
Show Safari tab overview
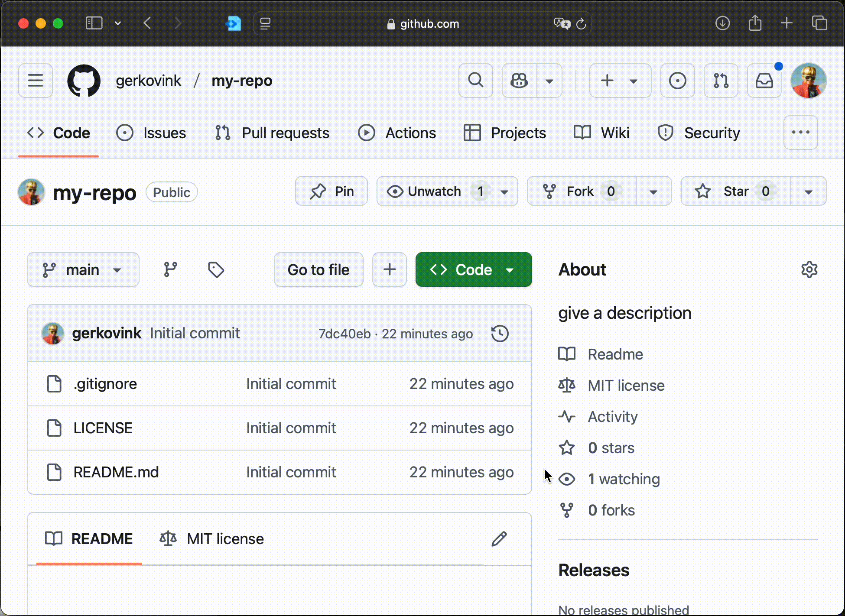pyautogui.click(x=819, y=23)
